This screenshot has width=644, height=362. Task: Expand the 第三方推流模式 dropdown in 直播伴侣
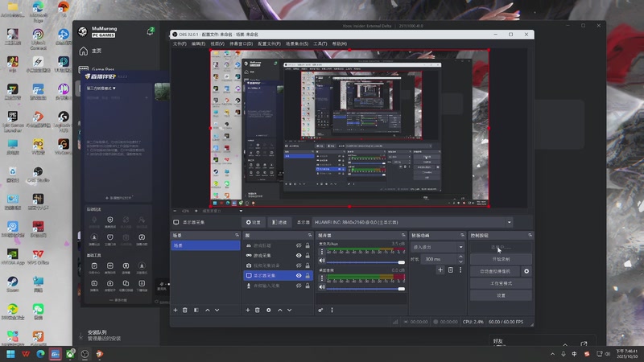pyautogui.click(x=101, y=88)
